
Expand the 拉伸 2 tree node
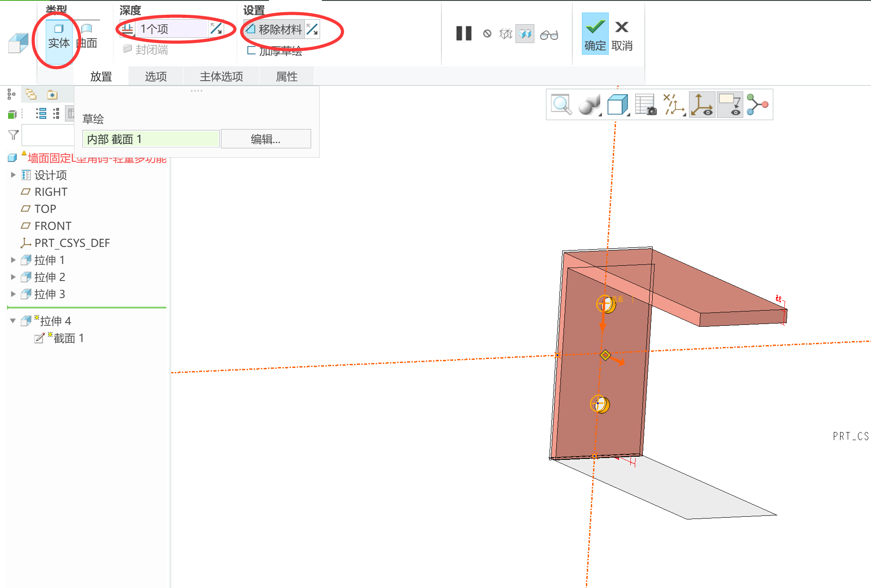(13, 277)
